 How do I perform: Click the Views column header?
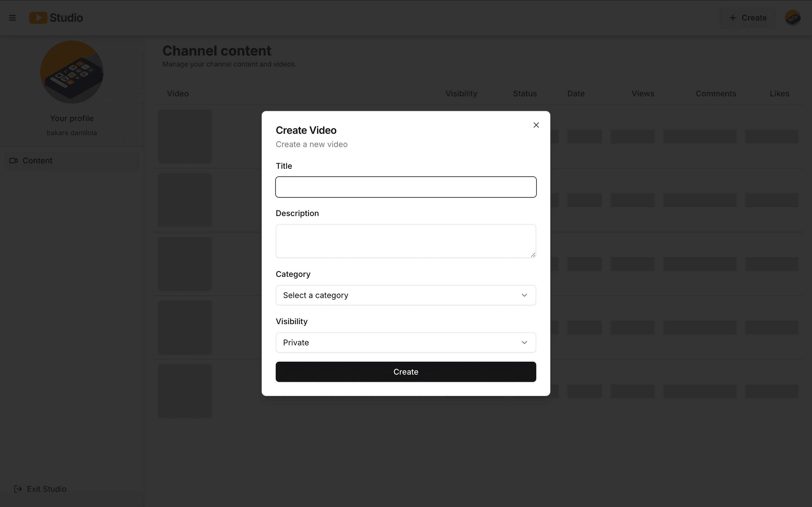[x=643, y=94]
